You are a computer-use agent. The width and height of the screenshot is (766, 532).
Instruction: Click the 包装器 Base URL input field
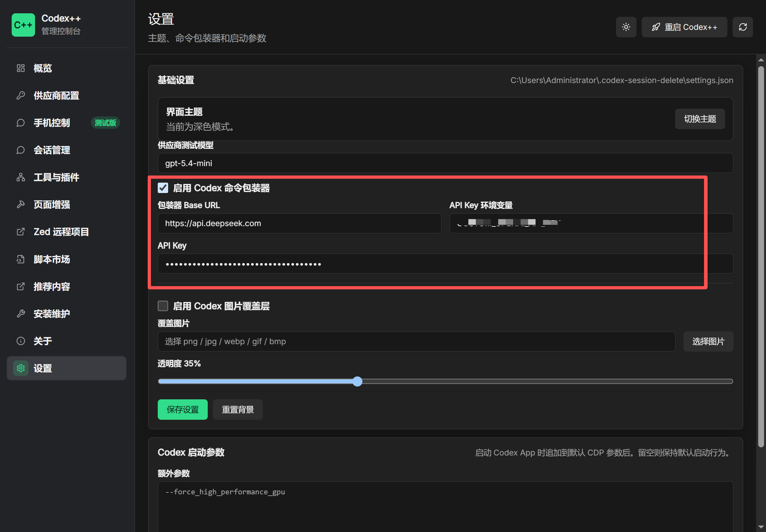pyautogui.click(x=300, y=223)
